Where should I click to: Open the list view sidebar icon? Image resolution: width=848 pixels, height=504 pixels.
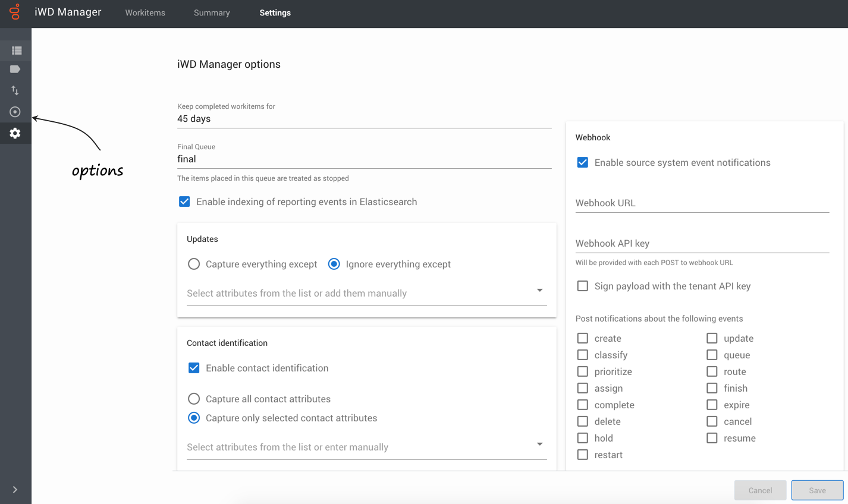point(16,51)
